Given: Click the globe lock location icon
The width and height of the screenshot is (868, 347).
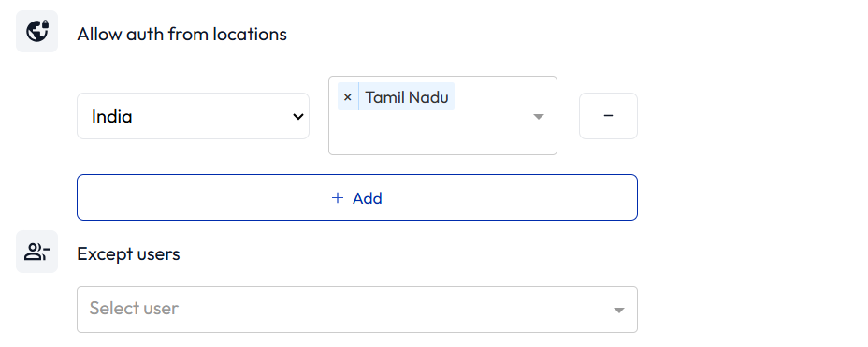Looking at the screenshot, I should click(37, 32).
